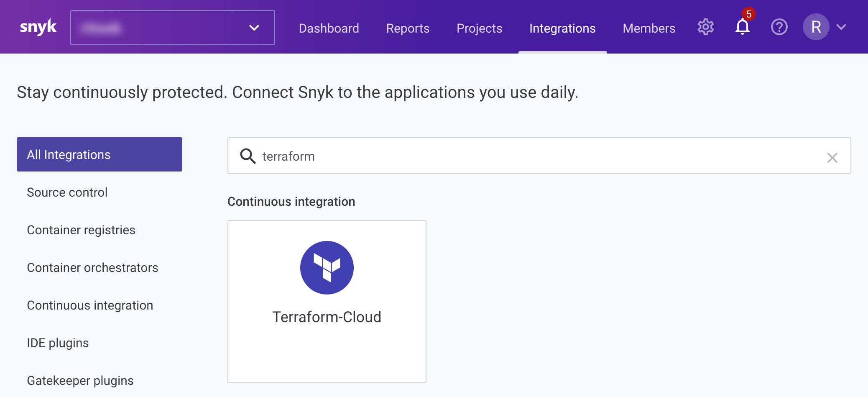868x397 pixels.
Task: Open notifications bell with 5 alerts
Action: click(743, 26)
